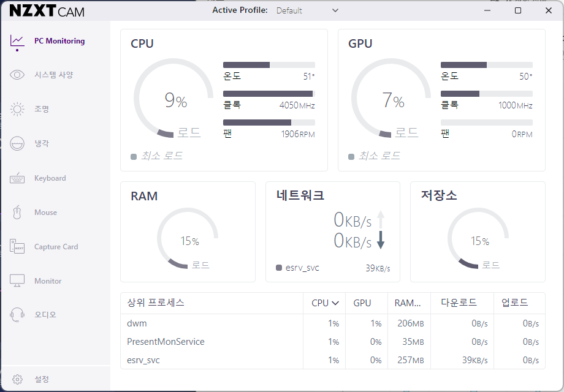
Task: Open the 시스템 사양 eye icon
Action: (17, 75)
